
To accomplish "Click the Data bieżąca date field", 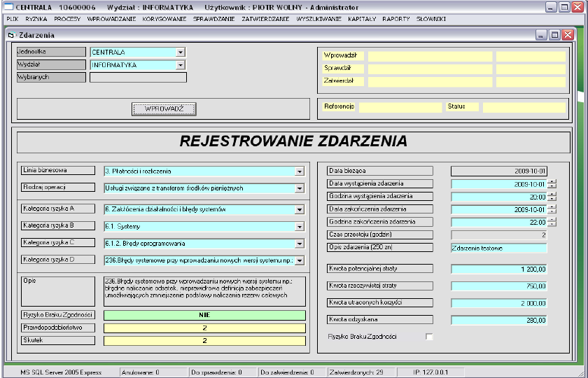I will click(x=498, y=171).
